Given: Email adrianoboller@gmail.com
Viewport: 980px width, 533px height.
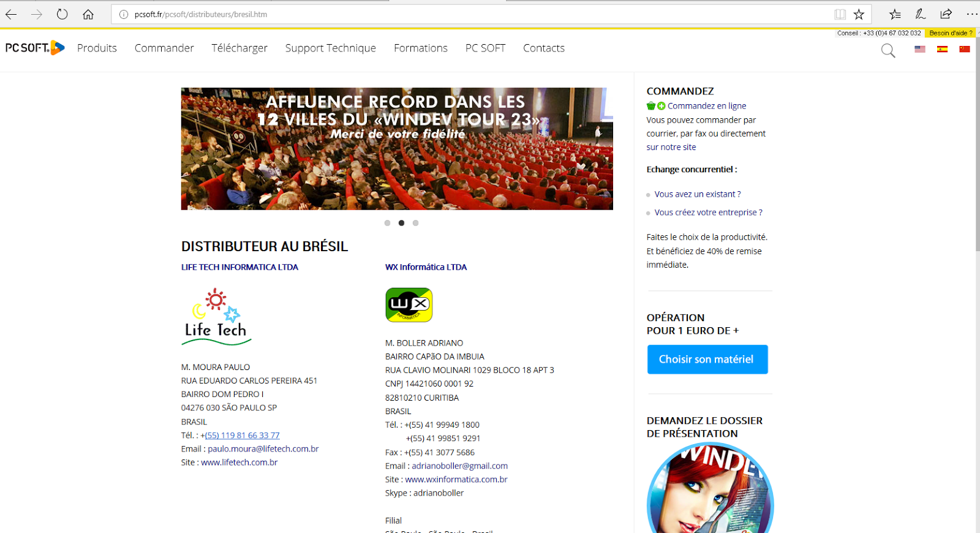Looking at the screenshot, I should (459, 466).
